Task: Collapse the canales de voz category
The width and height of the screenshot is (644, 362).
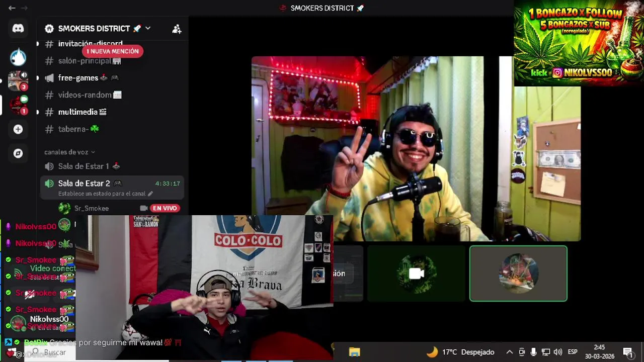Action: [69, 152]
